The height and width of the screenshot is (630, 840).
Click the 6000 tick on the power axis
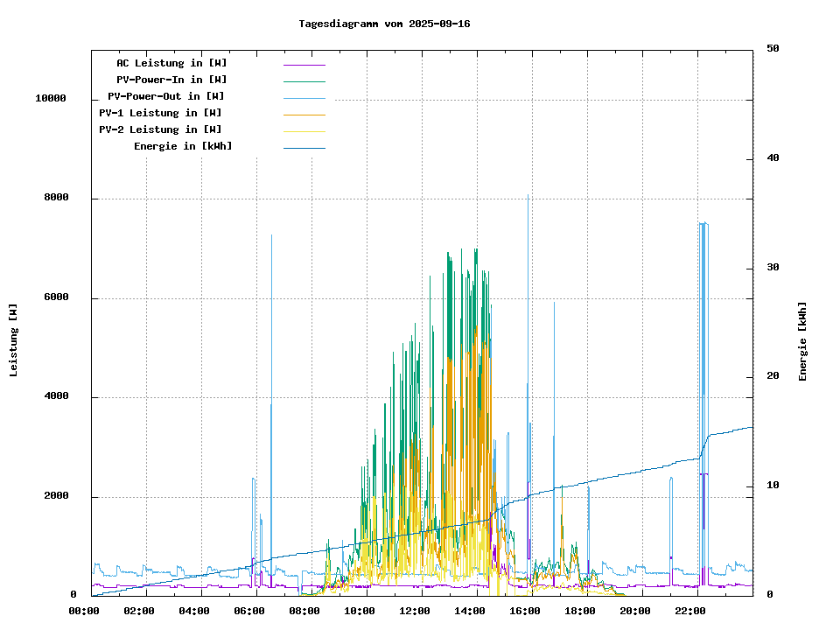(57, 297)
